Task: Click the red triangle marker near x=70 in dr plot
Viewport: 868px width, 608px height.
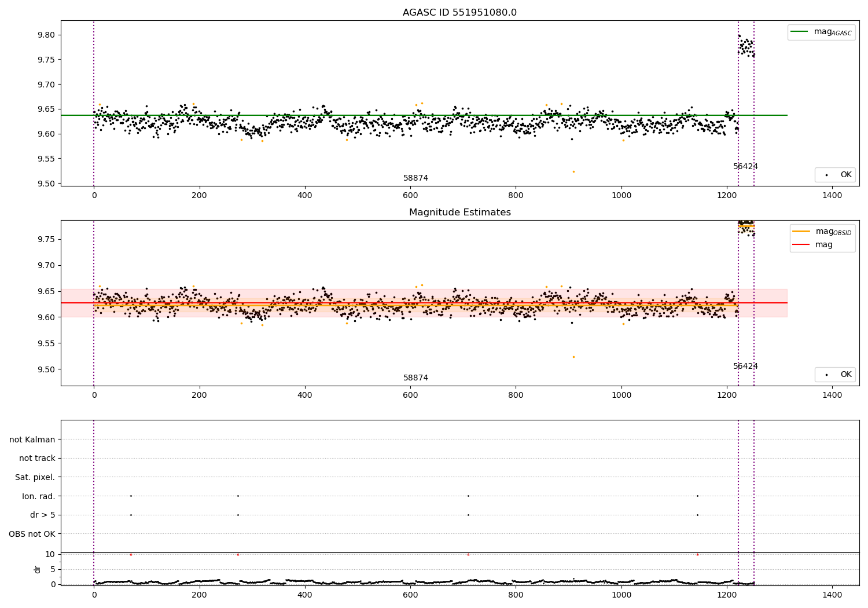Action: 131,554
